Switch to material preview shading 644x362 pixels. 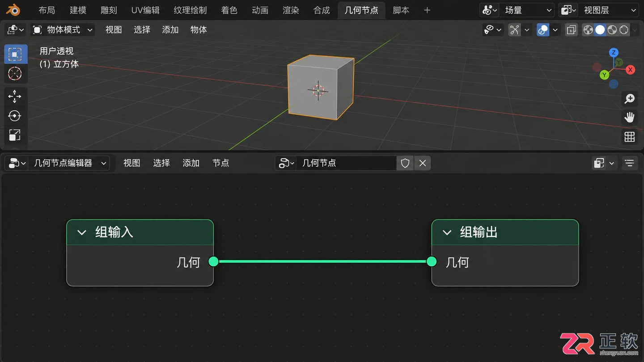coord(612,29)
